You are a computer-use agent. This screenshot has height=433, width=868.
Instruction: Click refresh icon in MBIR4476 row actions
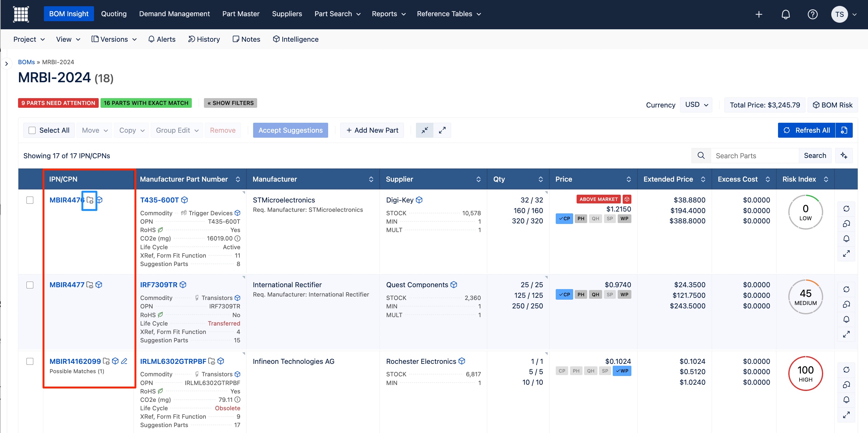tap(846, 209)
